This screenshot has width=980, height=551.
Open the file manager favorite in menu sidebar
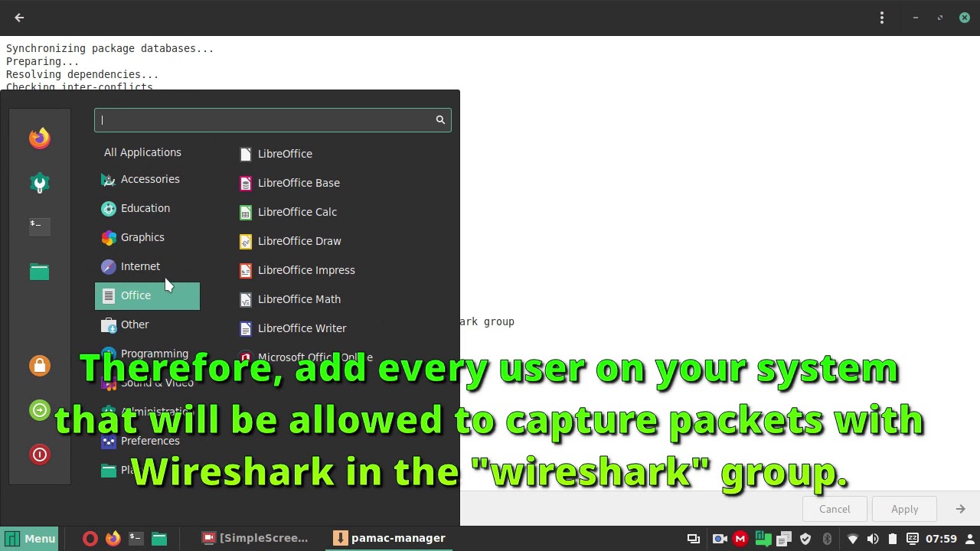coord(40,272)
